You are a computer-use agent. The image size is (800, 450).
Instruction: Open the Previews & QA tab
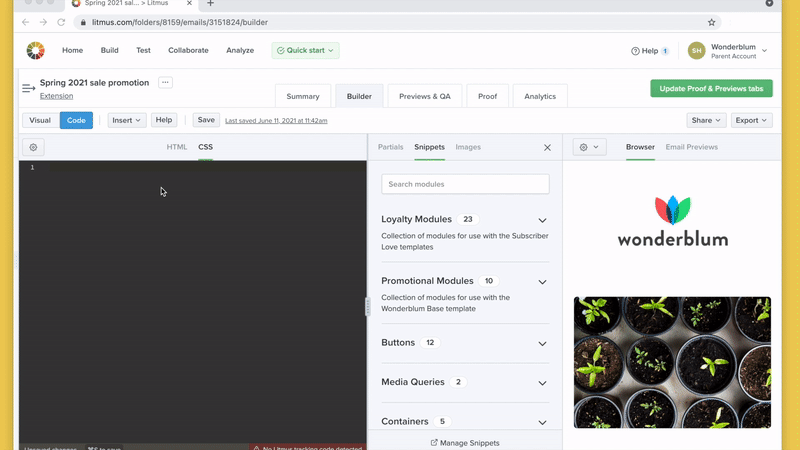click(424, 96)
